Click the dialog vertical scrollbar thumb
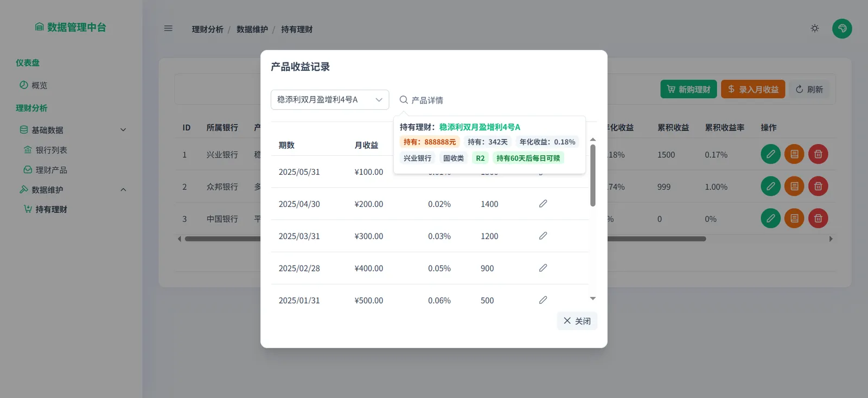The image size is (868, 398). click(x=593, y=175)
